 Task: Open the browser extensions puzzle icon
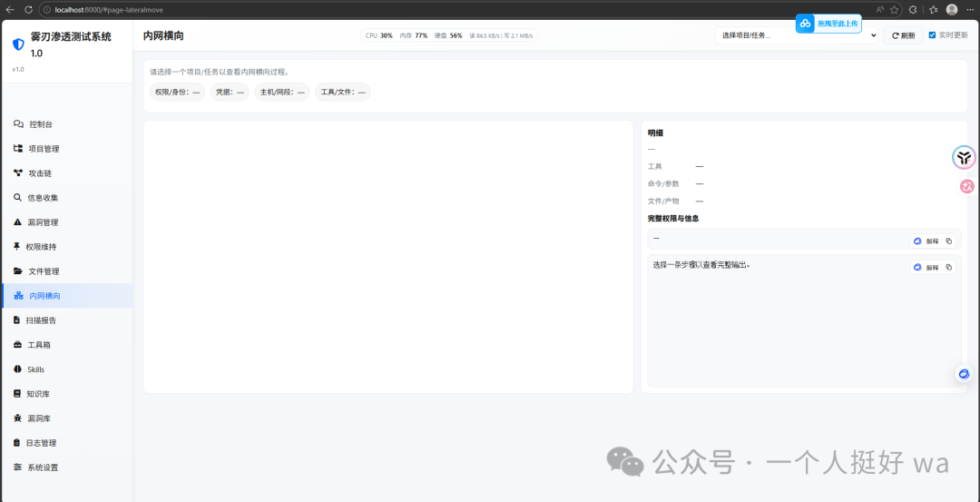click(913, 9)
